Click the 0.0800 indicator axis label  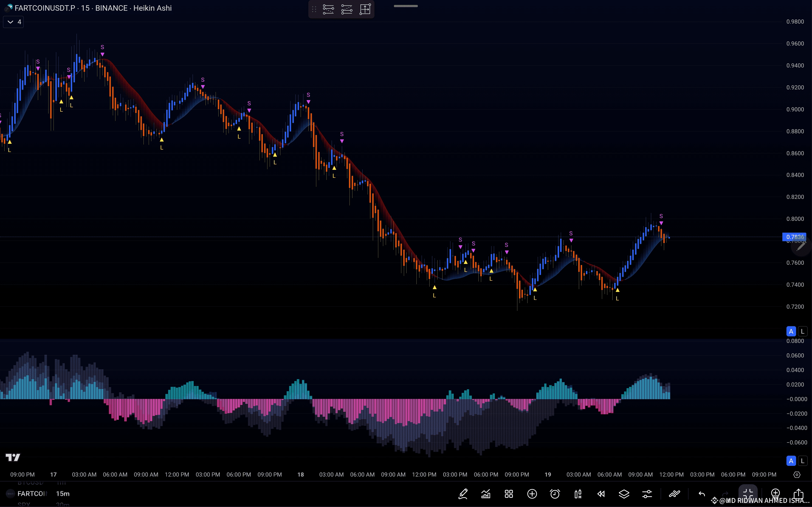click(x=795, y=341)
